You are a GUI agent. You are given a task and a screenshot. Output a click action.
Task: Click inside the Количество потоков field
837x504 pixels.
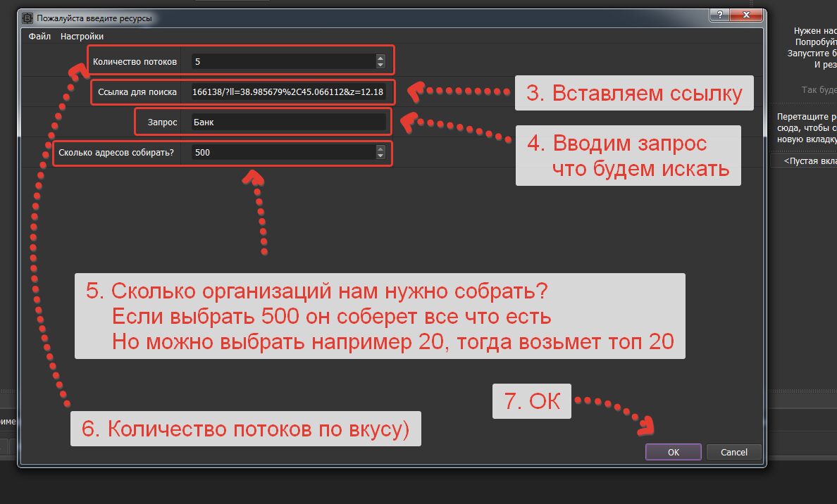click(282, 61)
